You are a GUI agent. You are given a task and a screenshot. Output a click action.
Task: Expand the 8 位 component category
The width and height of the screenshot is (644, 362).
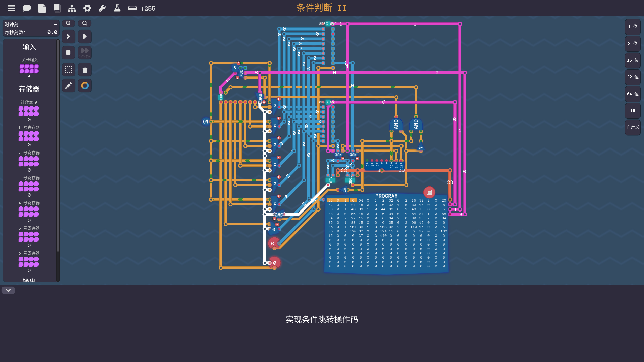pyautogui.click(x=633, y=44)
